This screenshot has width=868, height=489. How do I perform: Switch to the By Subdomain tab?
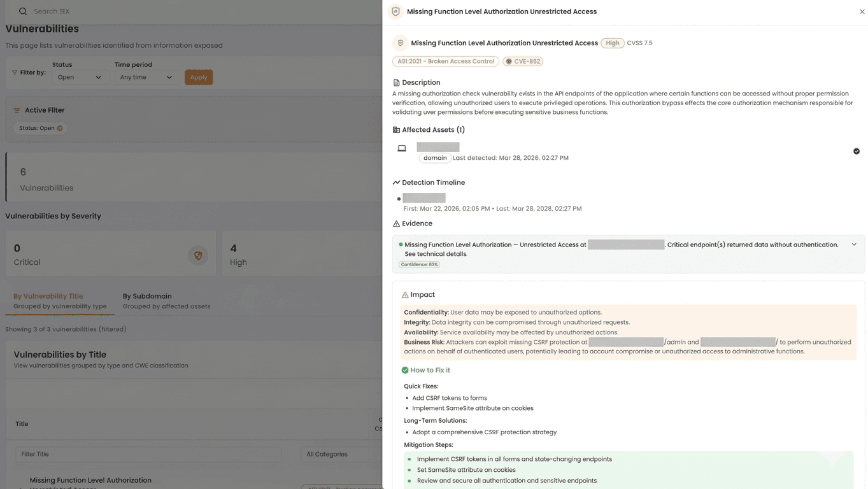pos(147,296)
